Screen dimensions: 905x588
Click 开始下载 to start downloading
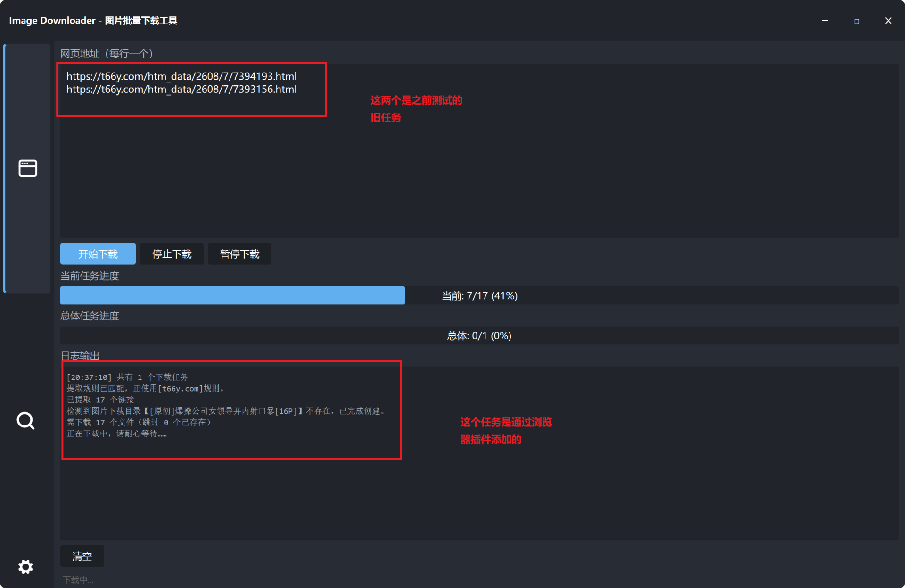click(98, 254)
